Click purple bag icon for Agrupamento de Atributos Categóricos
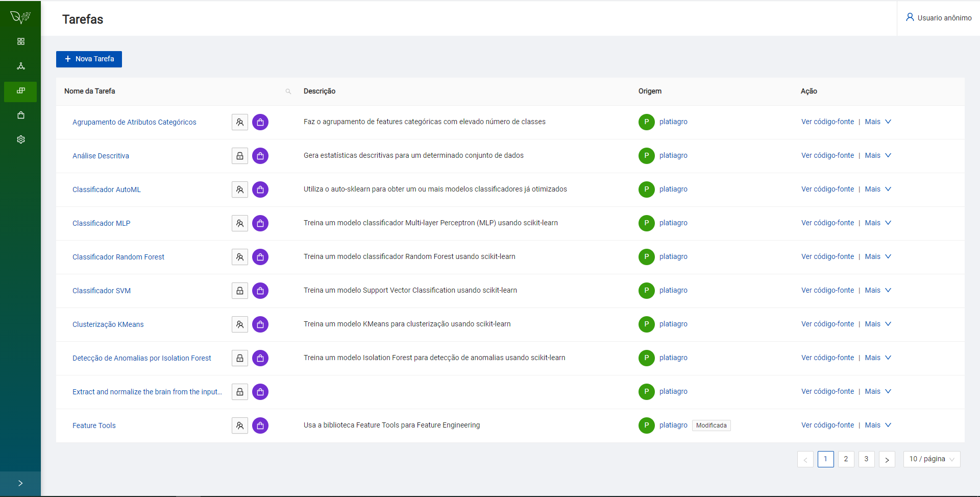980x497 pixels. point(260,122)
